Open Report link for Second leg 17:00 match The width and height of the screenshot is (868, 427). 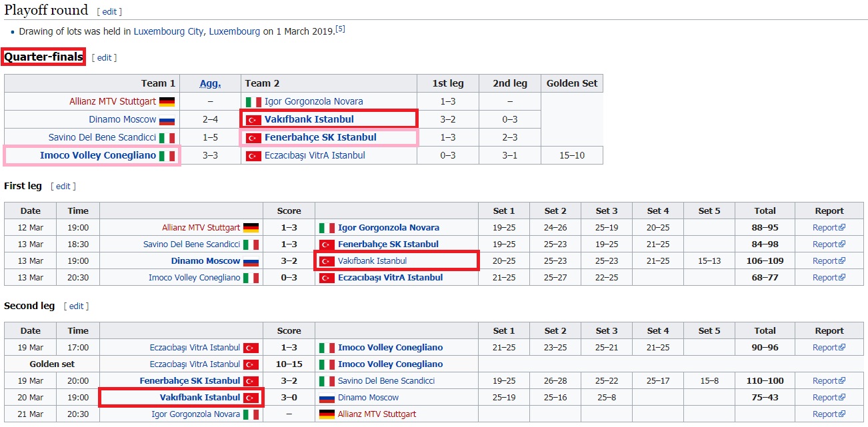[x=829, y=348]
